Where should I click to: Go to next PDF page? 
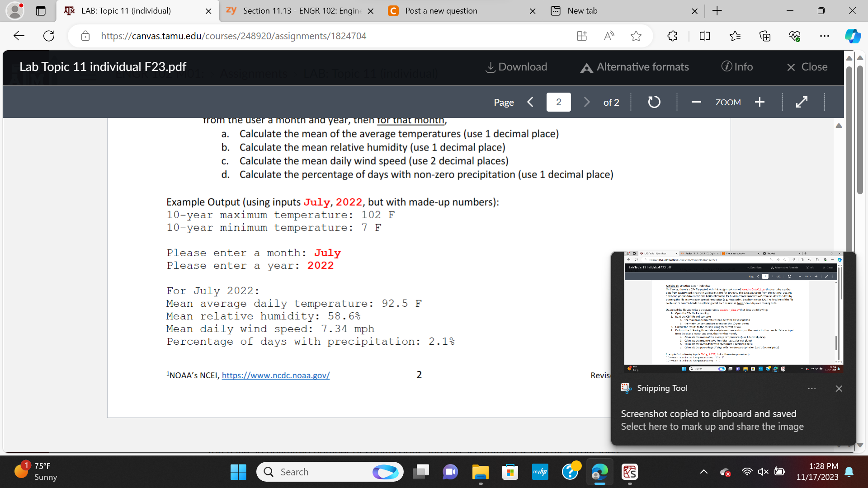pyautogui.click(x=586, y=102)
